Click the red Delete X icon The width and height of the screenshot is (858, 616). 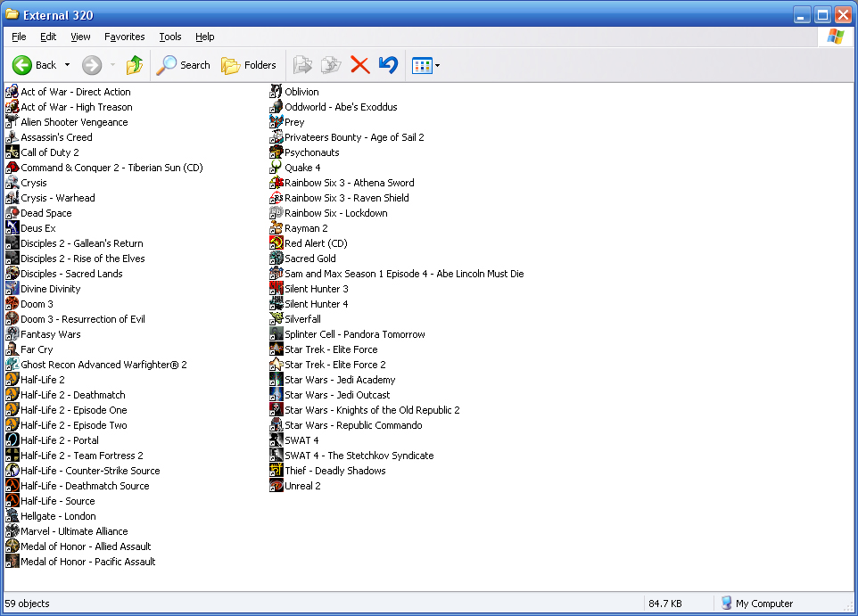[x=360, y=65]
